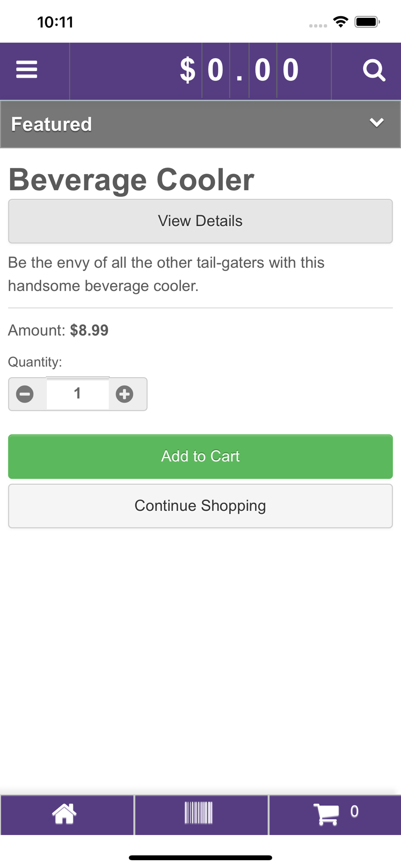Focus the quantity number field
Viewport: 401px width, 868px height.
(78, 394)
